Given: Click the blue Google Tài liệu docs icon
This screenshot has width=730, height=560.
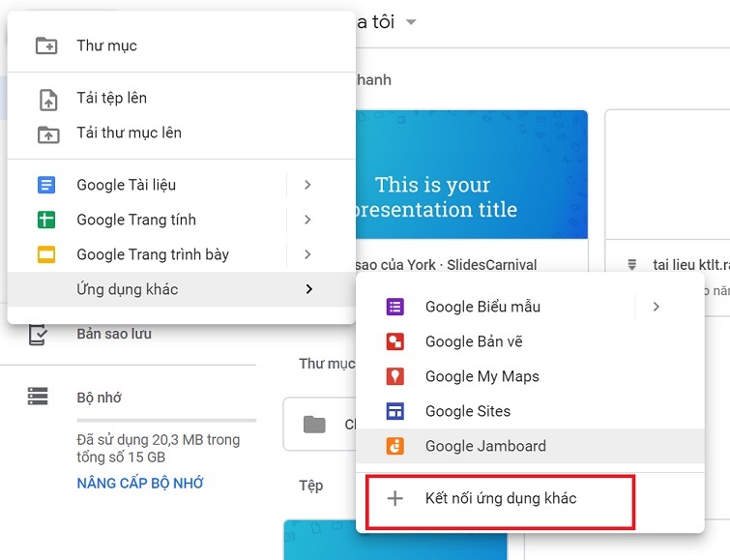Looking at the screenshot, I should [x=46, y=185].
